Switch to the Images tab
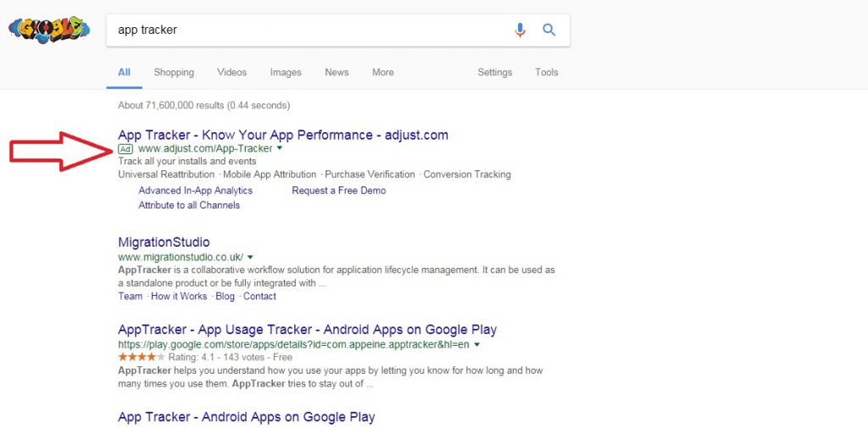Viewport: 868px width, 428px height. point(286,72)
